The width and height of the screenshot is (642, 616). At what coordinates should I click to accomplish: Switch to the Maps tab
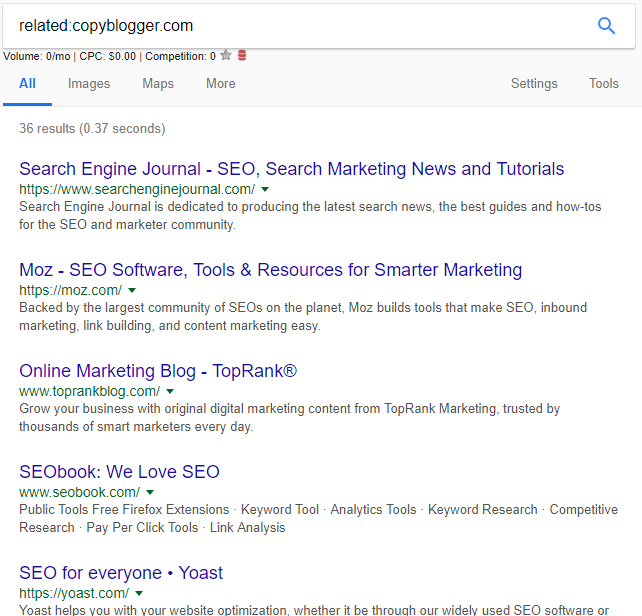point(158,83)
